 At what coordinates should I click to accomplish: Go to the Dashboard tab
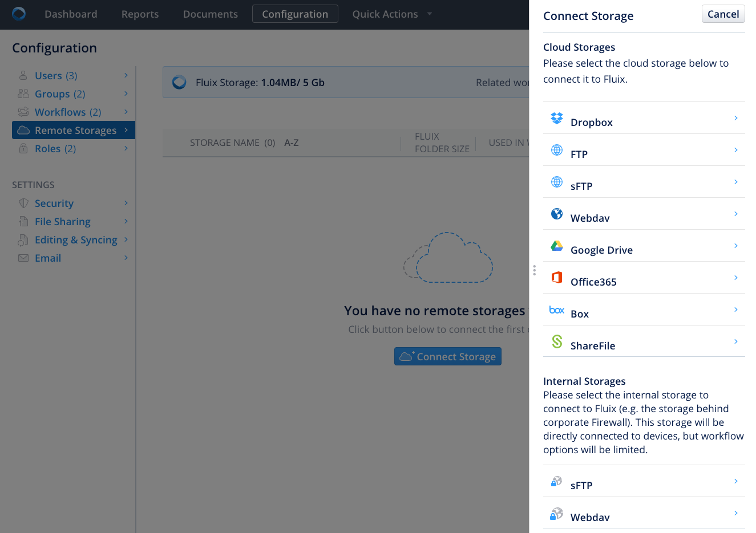click(71, 14)
